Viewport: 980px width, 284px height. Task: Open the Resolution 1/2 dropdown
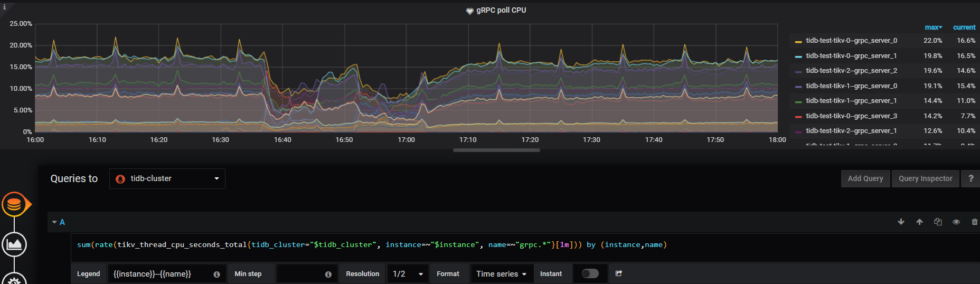pyautogui.click(x=408, y=274)
